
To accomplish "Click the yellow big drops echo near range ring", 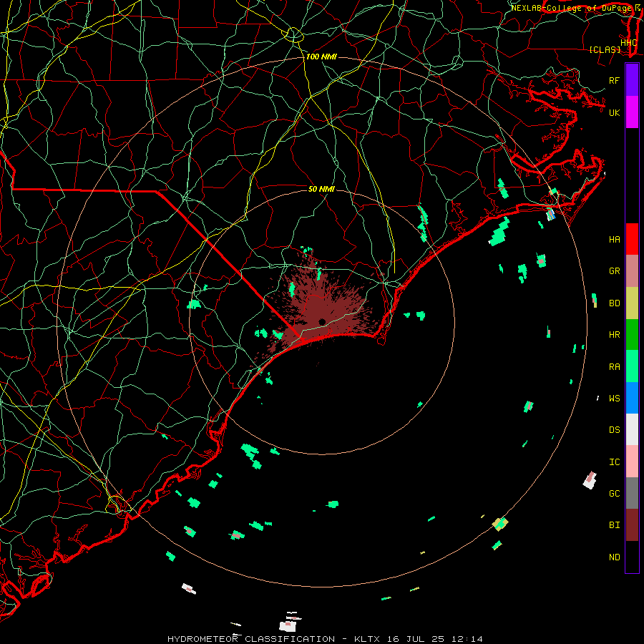I will (500, 524).
